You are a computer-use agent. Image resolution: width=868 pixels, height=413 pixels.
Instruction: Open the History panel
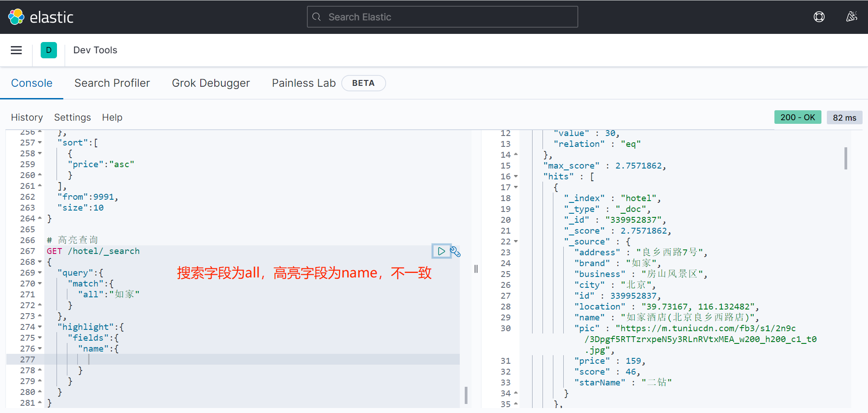(27, 117)
